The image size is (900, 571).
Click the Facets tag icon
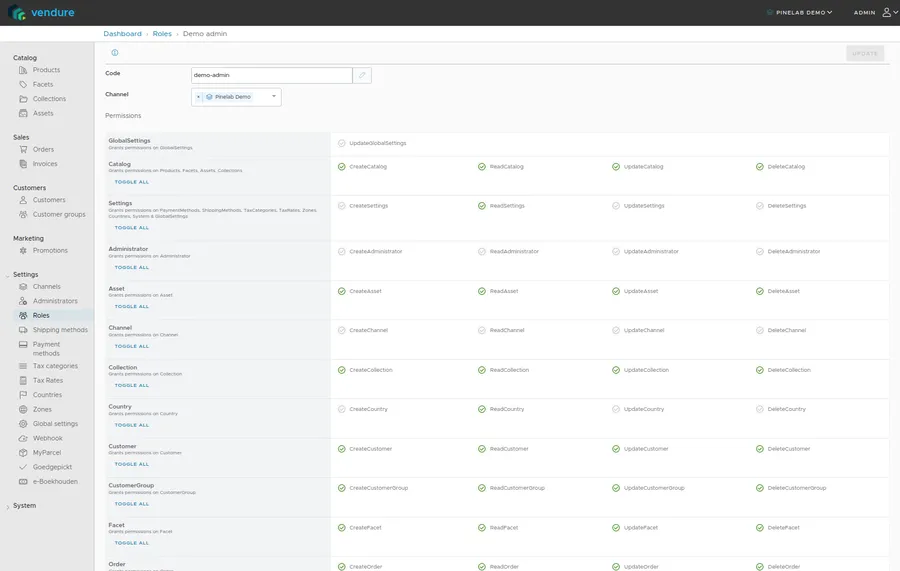[23, 85]
